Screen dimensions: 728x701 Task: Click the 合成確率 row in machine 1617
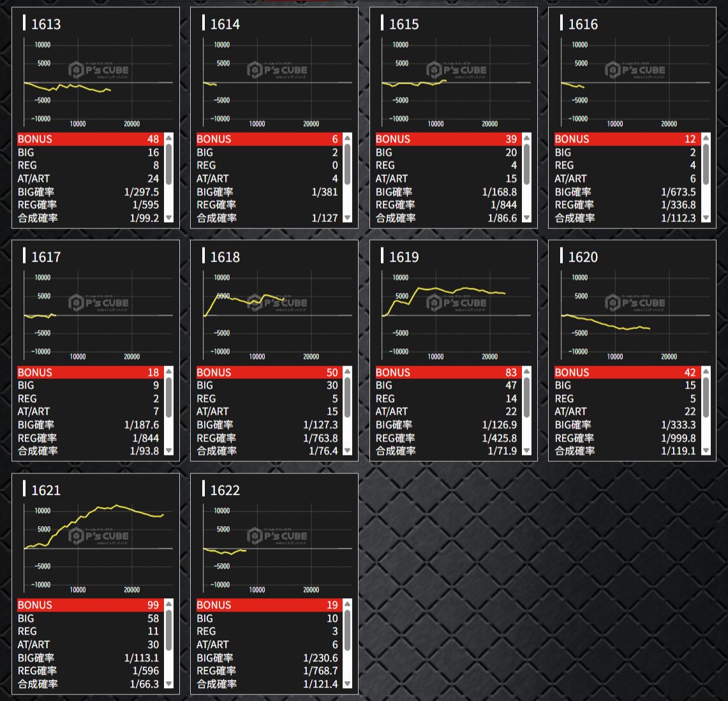[x=88, y=451]
